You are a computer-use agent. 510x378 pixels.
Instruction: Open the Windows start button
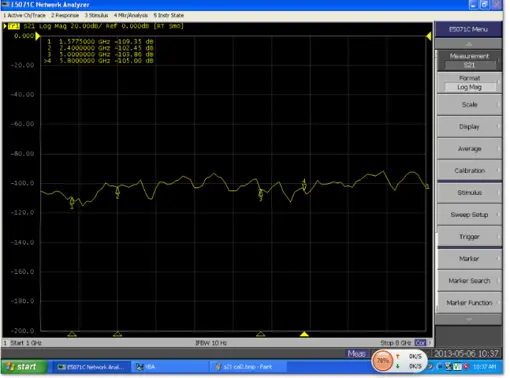click(x=24, y=367)
